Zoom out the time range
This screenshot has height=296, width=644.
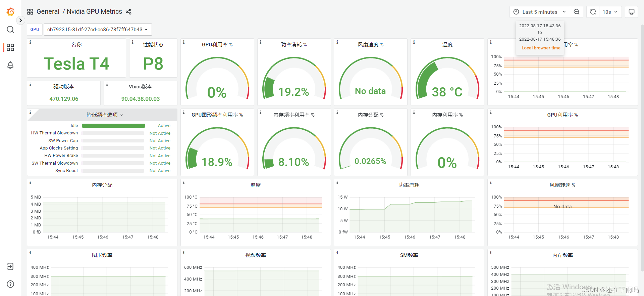tap(577, 12)
